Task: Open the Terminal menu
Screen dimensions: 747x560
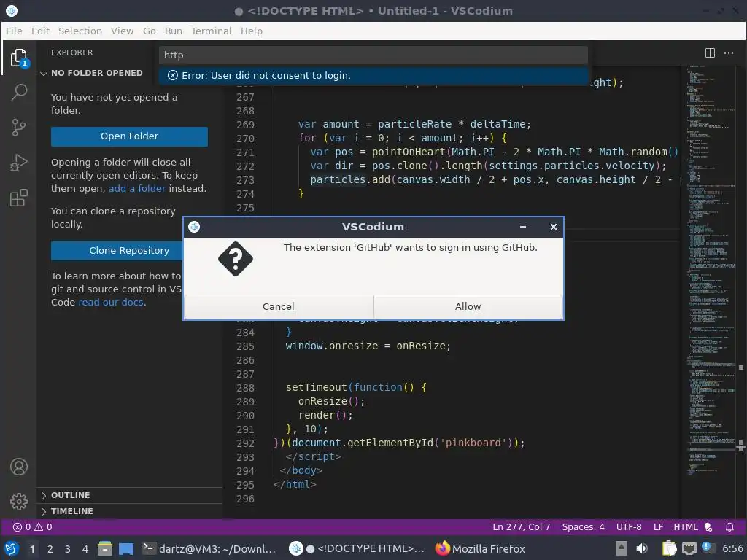Action: click(x=211, y=31)
